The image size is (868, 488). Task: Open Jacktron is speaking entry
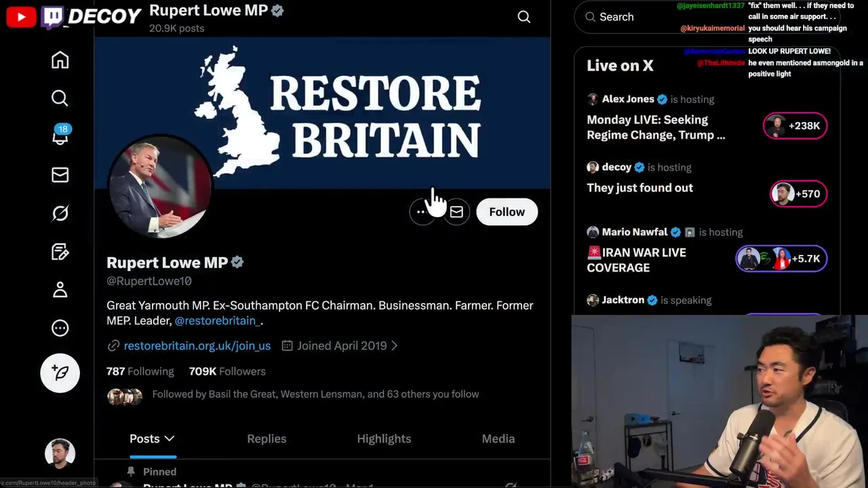click(x=649, y=300)
